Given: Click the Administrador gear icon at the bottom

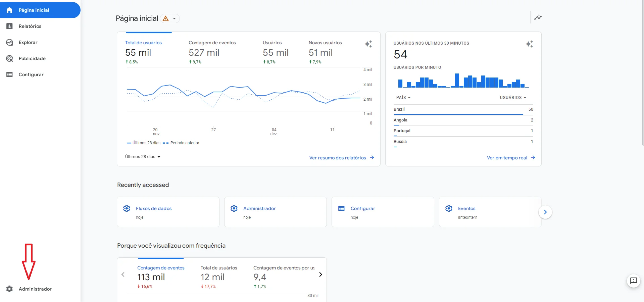Looking at the screenshot, I should click(9, 289).
